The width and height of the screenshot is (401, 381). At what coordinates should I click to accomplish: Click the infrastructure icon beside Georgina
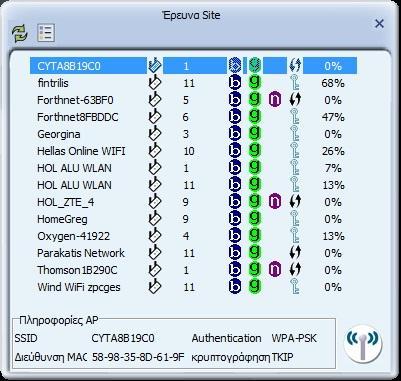pos(154,134)
